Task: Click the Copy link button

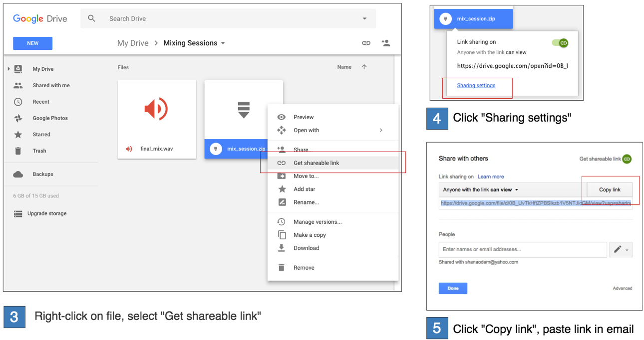Action: 610,189
